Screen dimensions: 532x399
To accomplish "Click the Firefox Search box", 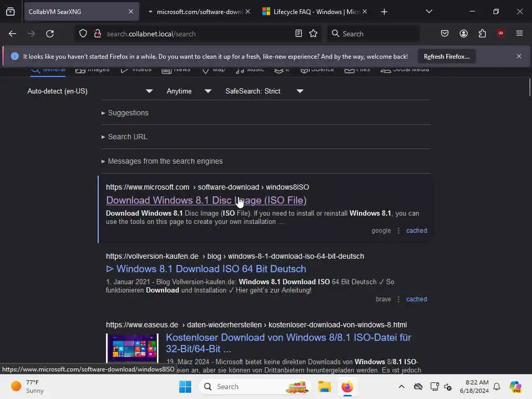I will pyautogui.click(x=373, y=34).
